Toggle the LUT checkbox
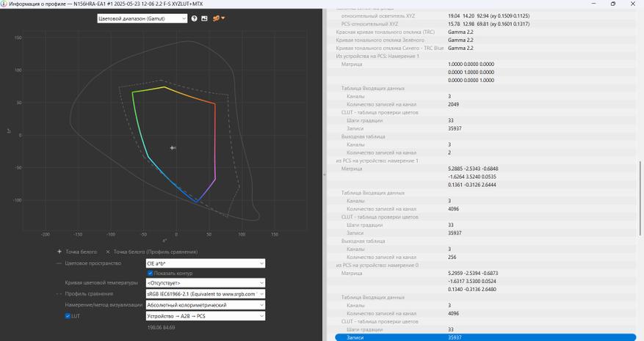Screen dimensions: 644x341 point(68,316)
